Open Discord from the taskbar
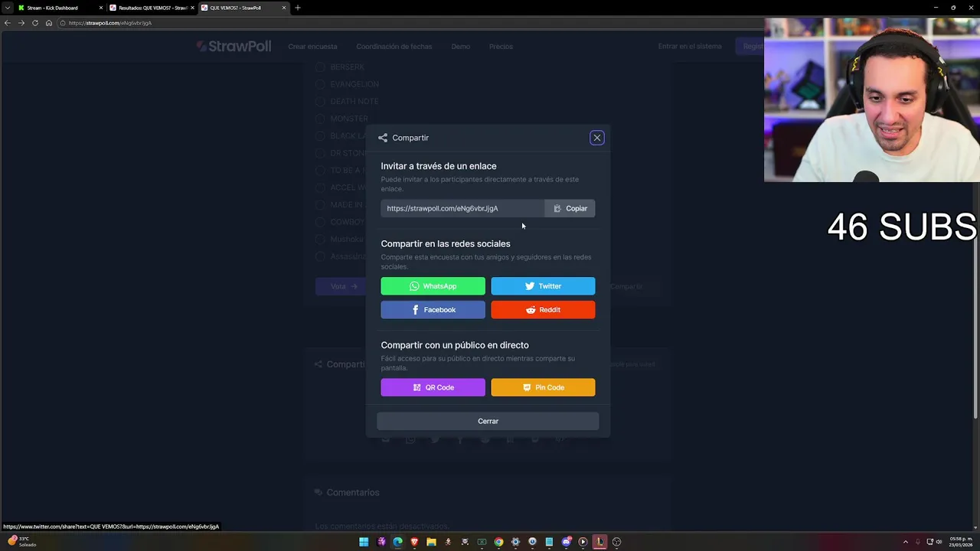Screen dimensions: 980x551 567,542
